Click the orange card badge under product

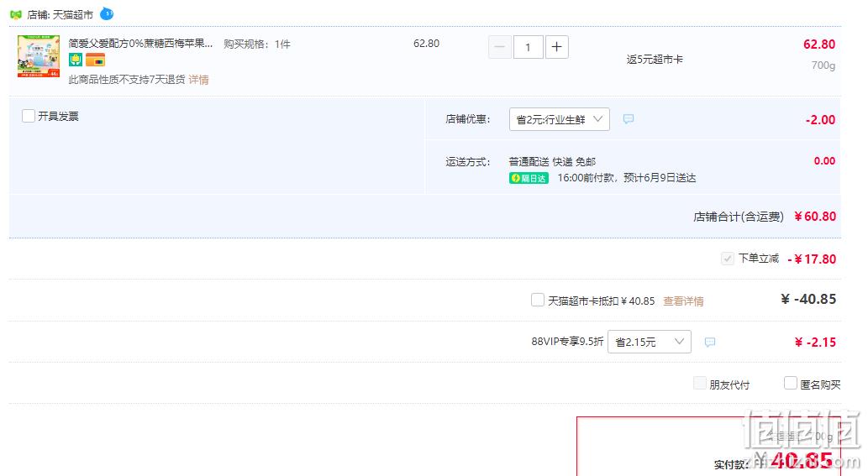pyautogui.click(x=95, y=60)
